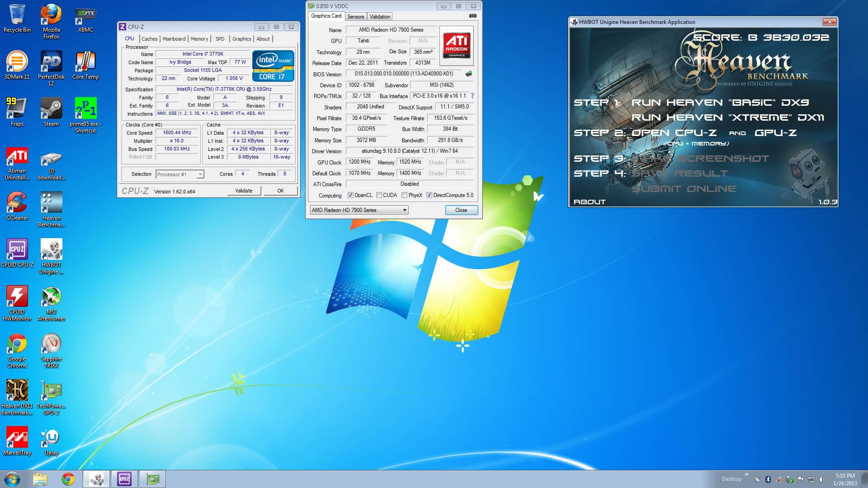Open the Recycle Bin desktop icon
868x488 pixels.
pos(17,19)
